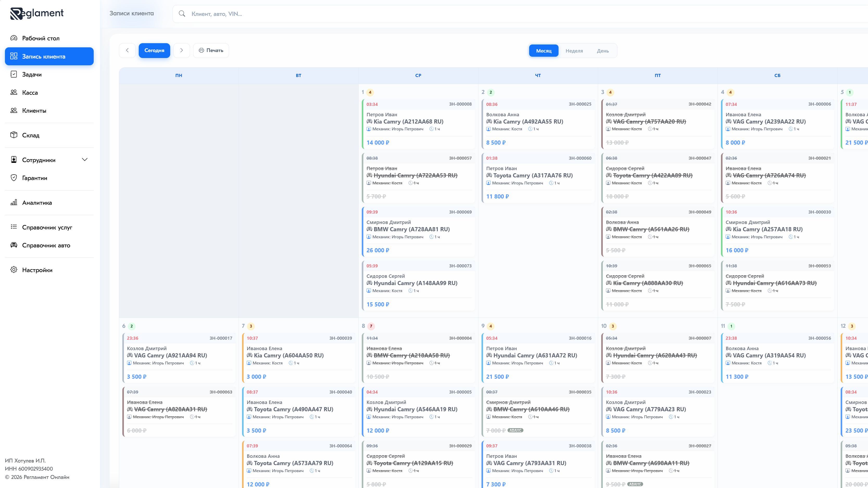868x488 pixels.
Task: Click the Задачи checklist icon
Action: [x=14, y=74]
